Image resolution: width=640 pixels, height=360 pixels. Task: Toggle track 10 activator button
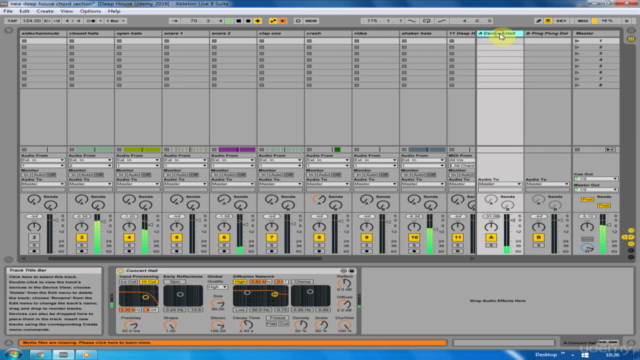click(414, 237)
